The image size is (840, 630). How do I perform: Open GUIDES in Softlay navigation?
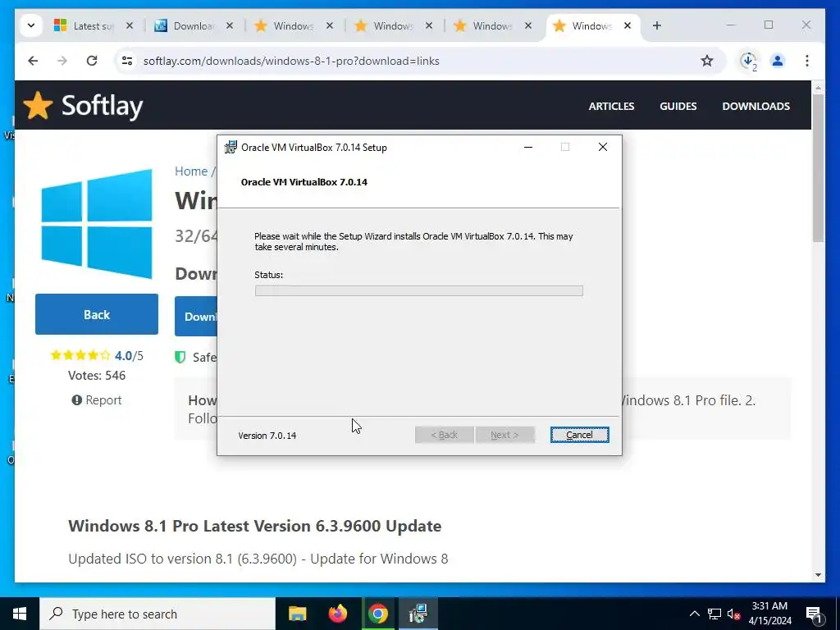pyautogui.click(x=678, y=106)
